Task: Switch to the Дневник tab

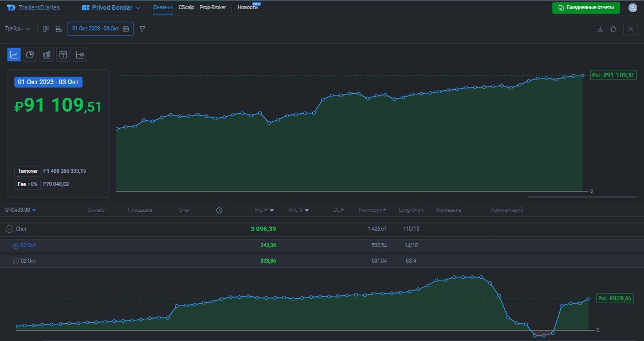Action: [x=163, y=7]
